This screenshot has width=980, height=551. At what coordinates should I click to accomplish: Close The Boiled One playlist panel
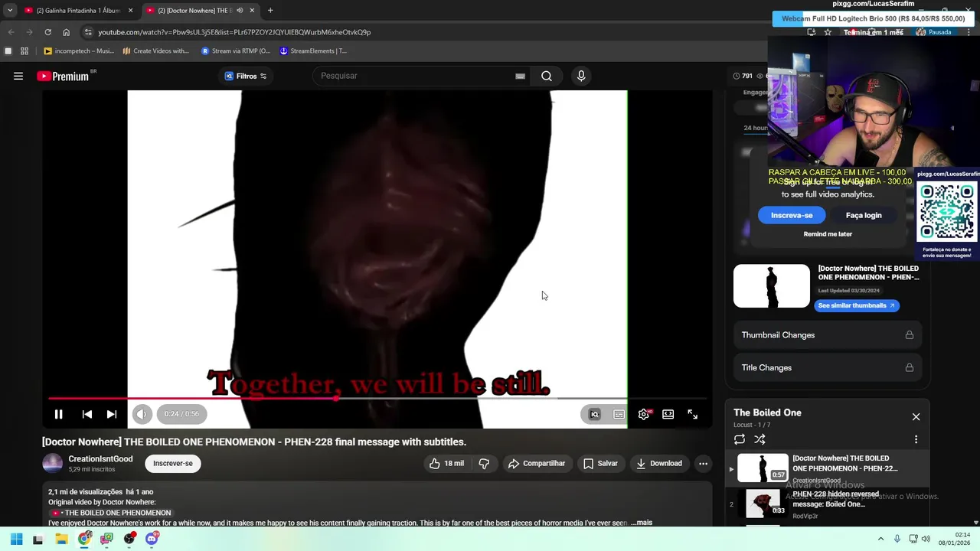click(x=916, y=417)
